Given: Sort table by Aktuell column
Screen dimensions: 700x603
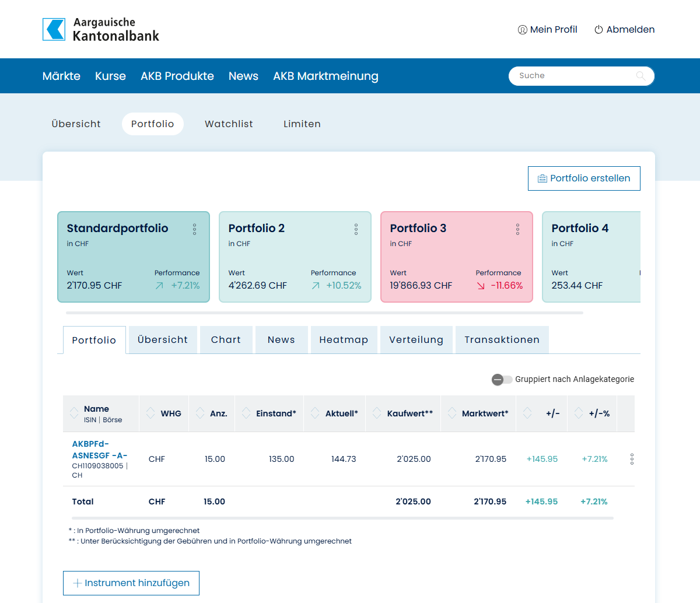Looking at the screenshot, I should click(x=334, y=413).
